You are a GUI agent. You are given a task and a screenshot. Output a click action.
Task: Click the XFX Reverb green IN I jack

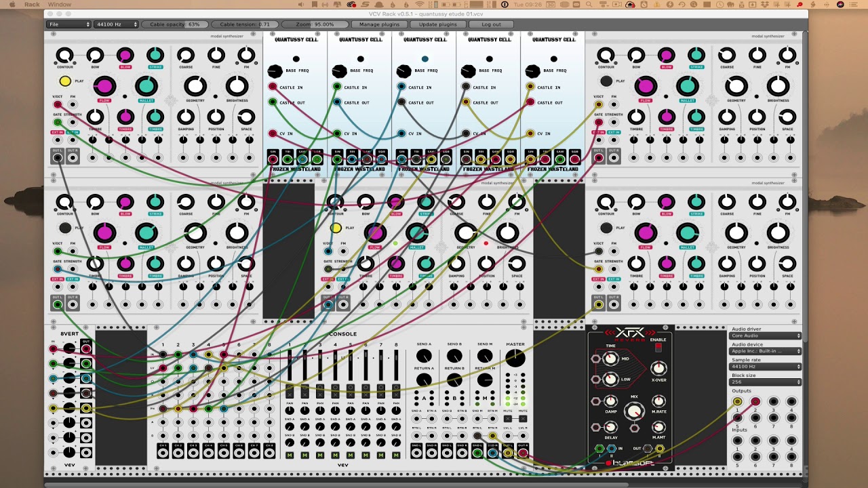(x=599, y=449)
